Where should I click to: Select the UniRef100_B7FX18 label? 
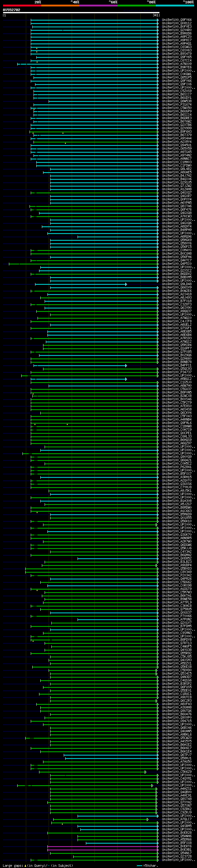coord(176,301)
